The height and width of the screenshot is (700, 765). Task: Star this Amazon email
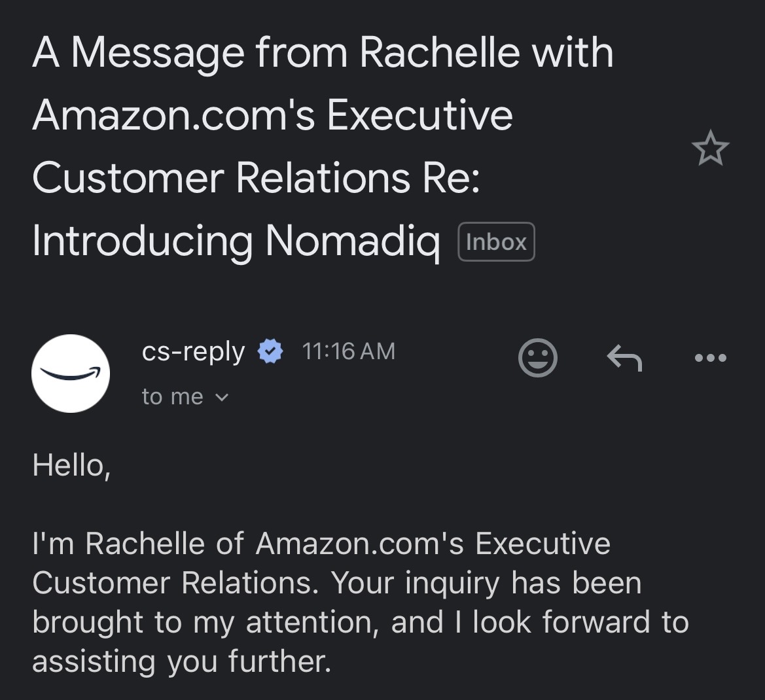[710, 149]
